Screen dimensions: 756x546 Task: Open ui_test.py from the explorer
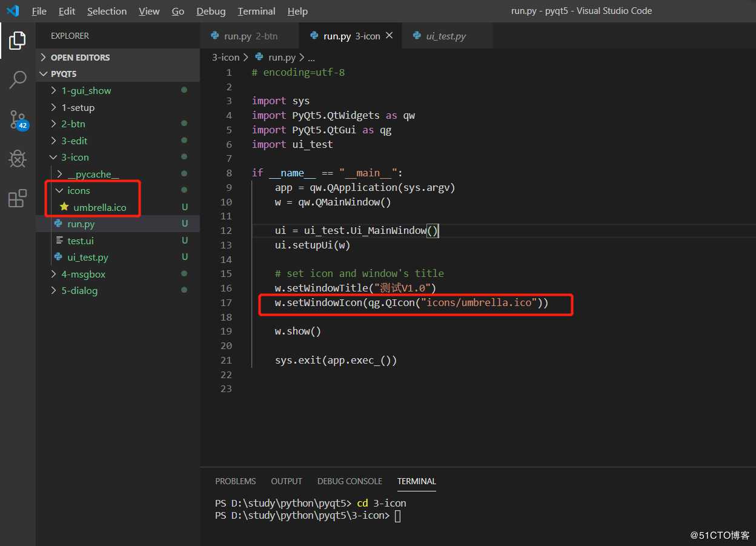[x=118, y=257]
